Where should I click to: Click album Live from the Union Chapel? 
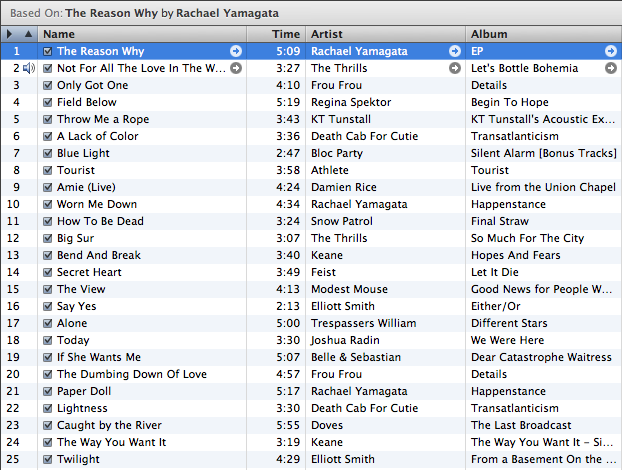click(543, 187)
